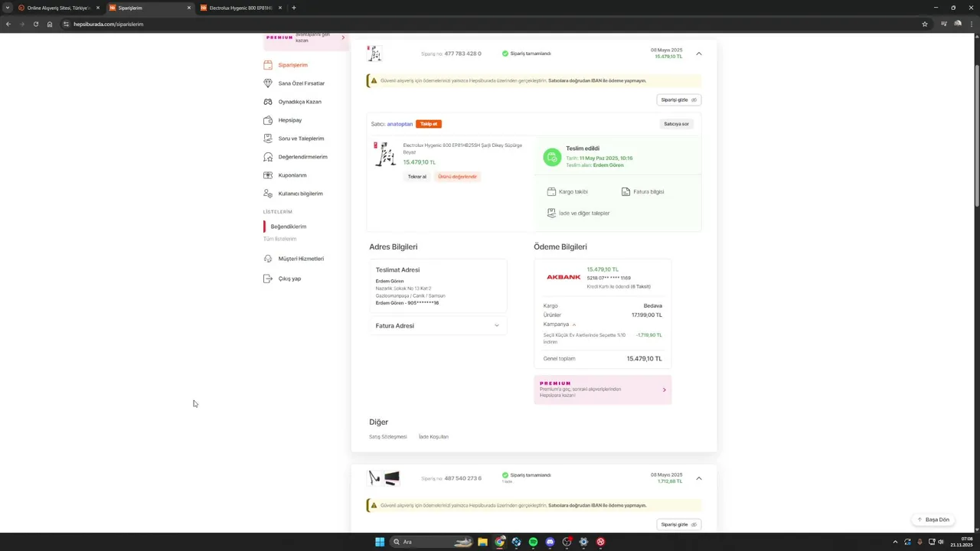Hide second order with Siparişi gizle
The height and width of the screenshot is (551, 980).
pyautogui.click(x=679, y=525)
